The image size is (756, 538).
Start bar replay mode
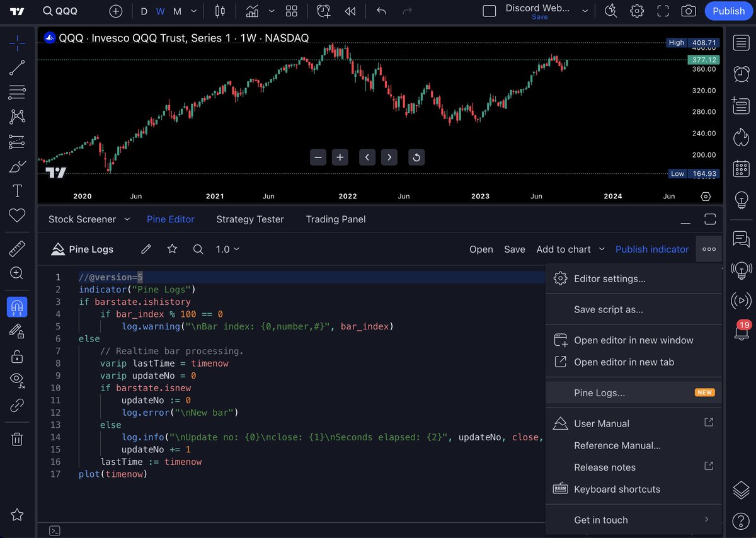tap(350, 11)
